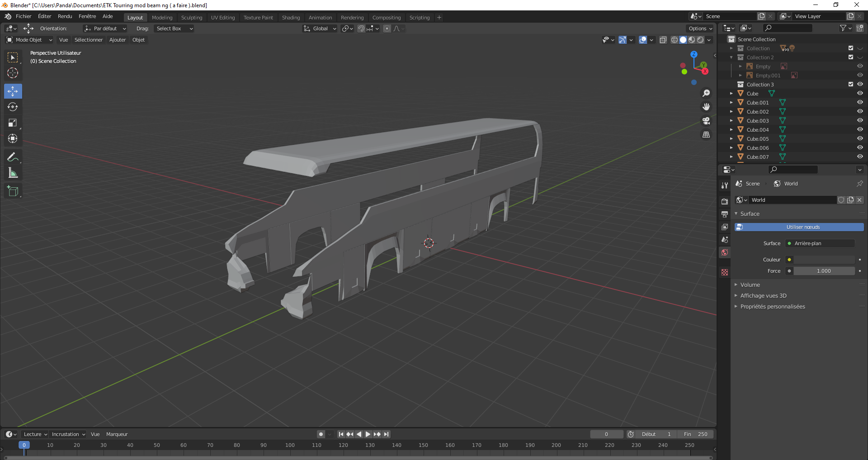Select the Rotate tool in left toolbar
The image size is (868, 460).
point(13,107)
